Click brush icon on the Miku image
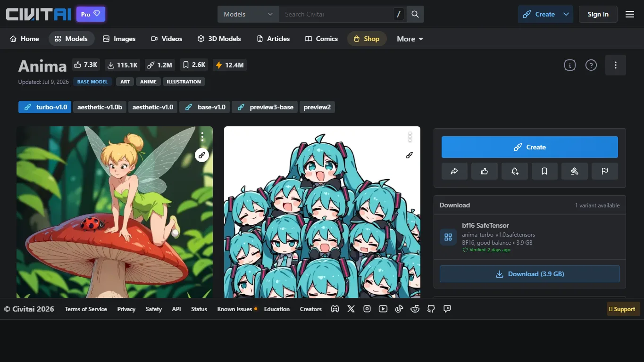The height and width of the screenshot is (362, 644). [410, 155]
